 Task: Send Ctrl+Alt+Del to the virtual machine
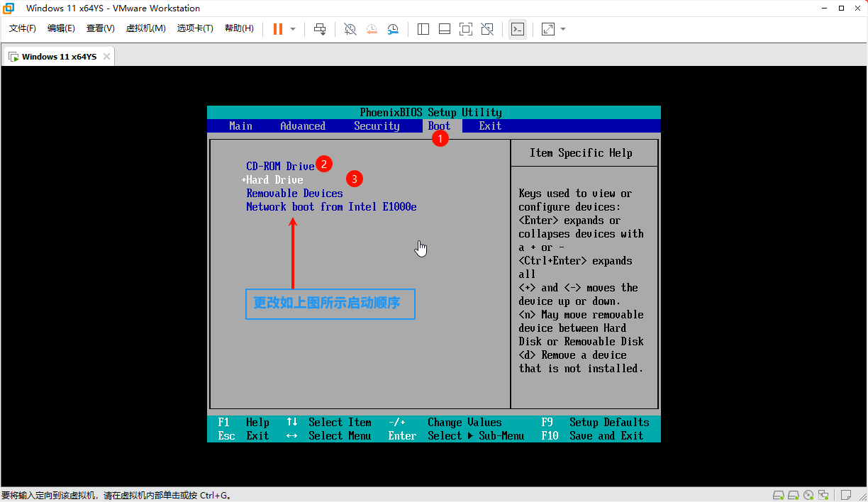click(x=320, y=29)
